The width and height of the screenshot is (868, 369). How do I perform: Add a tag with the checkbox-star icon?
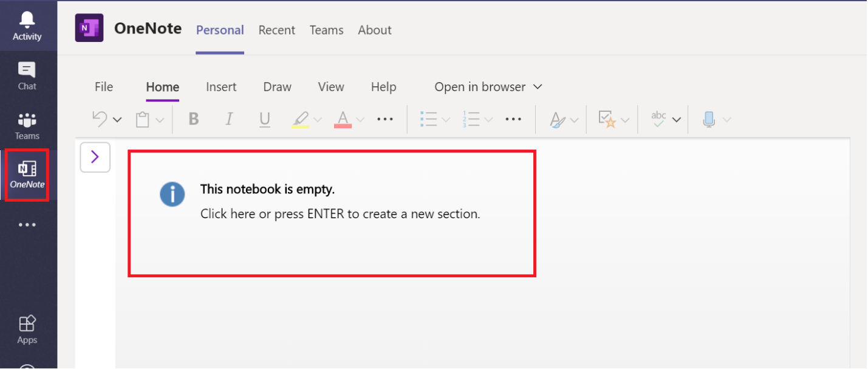pyautogui.click(x=607, y=119)
